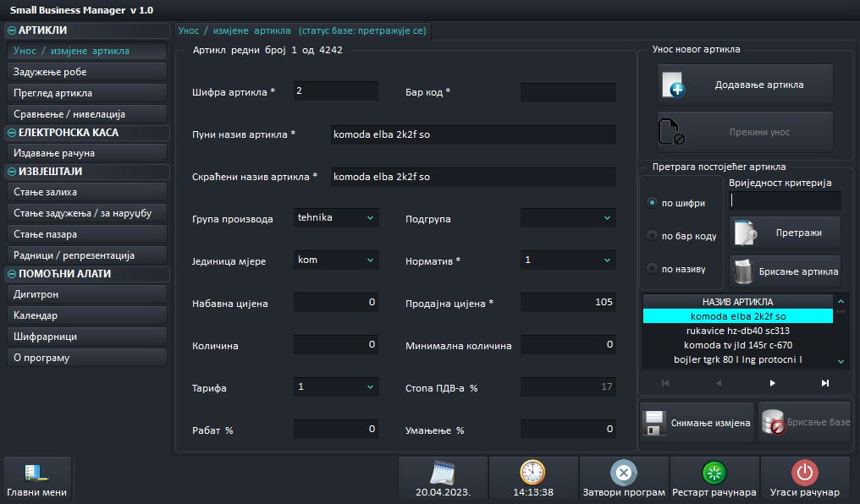The image size is (860, 504).
Task: Click the Затвори програм X icon
Action: (624, 472)
